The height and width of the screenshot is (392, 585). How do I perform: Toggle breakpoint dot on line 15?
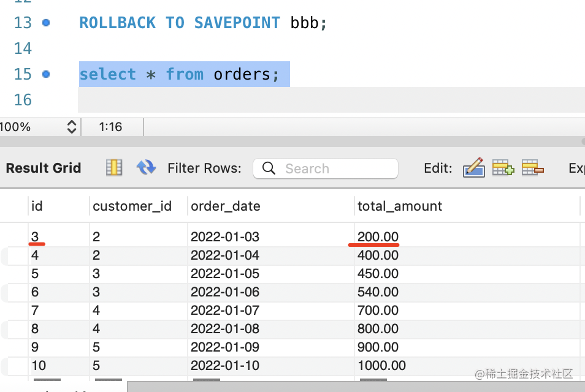click(x=45, y=74)
